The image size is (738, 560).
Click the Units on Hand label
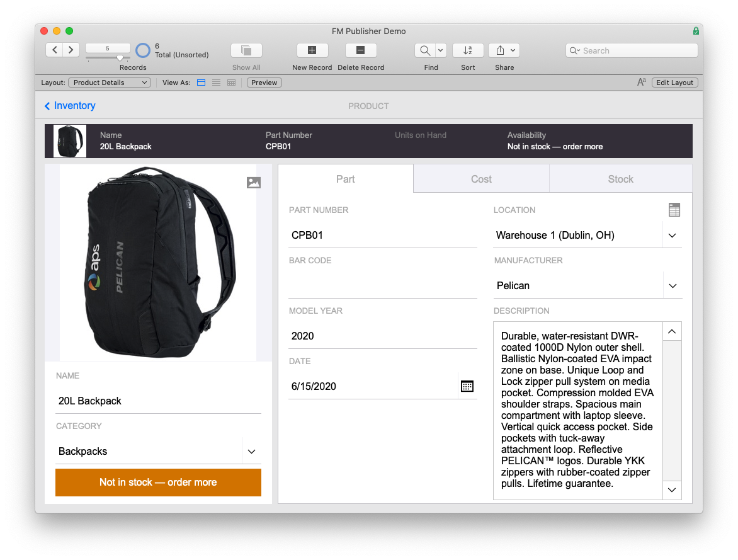tap(420, 135)
